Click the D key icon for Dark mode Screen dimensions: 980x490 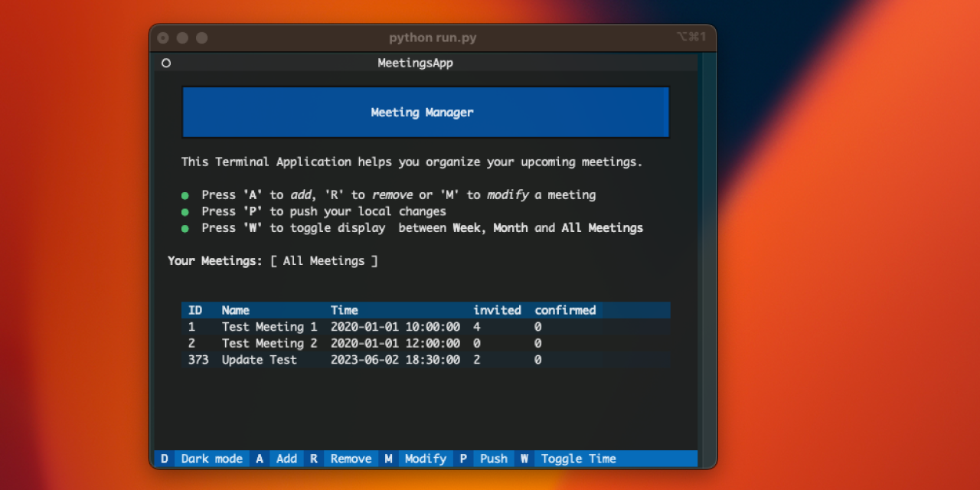tap(164, 459)
